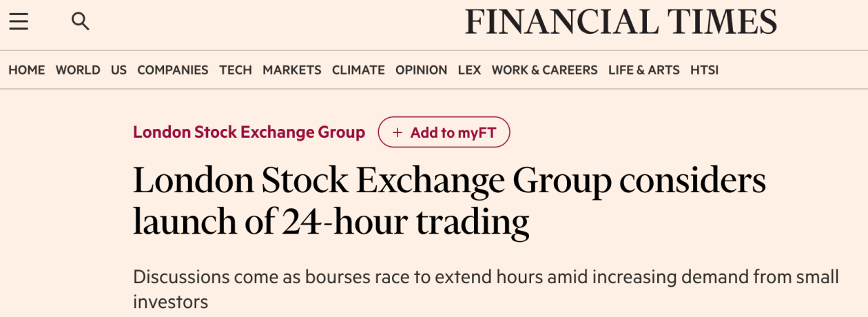
Task: Open the MARKETS section
Action: point(292,70)
